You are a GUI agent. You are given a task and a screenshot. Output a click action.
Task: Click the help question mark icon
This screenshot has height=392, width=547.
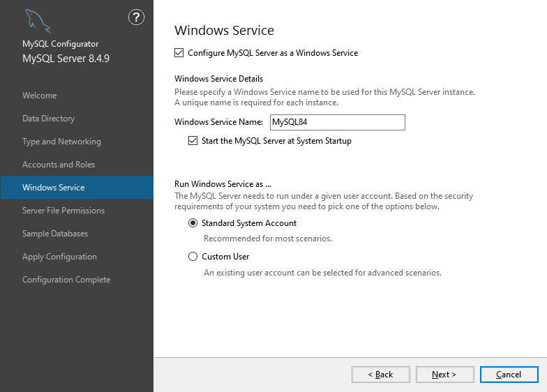(137, 18)
